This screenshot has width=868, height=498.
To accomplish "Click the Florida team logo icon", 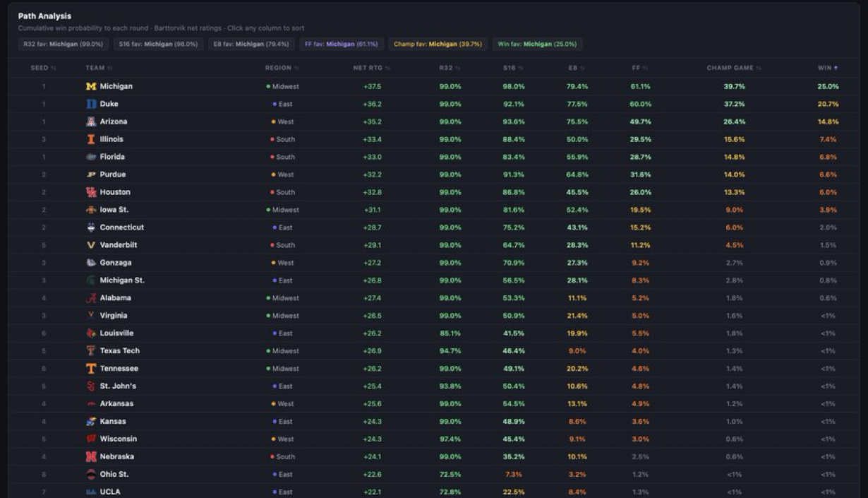I will click(x=90, y=157).
